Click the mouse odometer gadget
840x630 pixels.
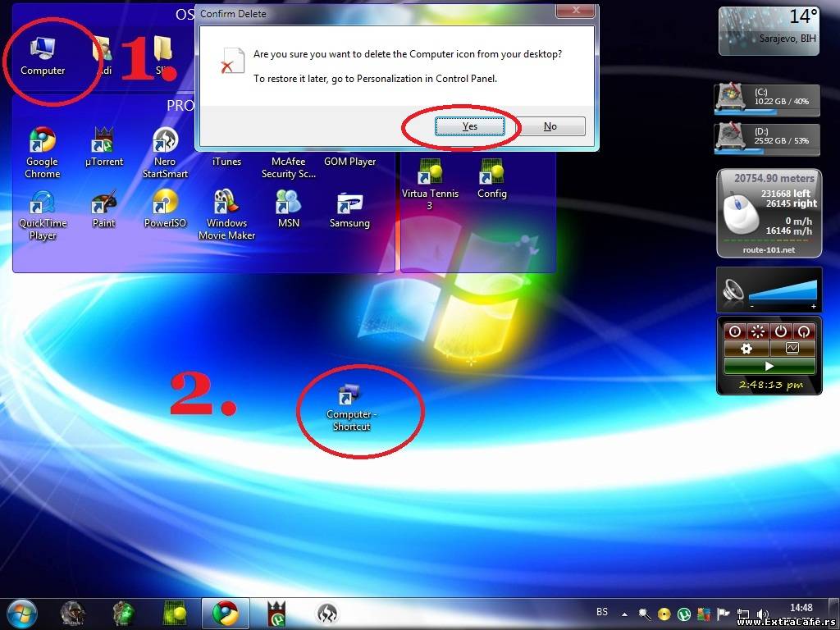[769, 213]
